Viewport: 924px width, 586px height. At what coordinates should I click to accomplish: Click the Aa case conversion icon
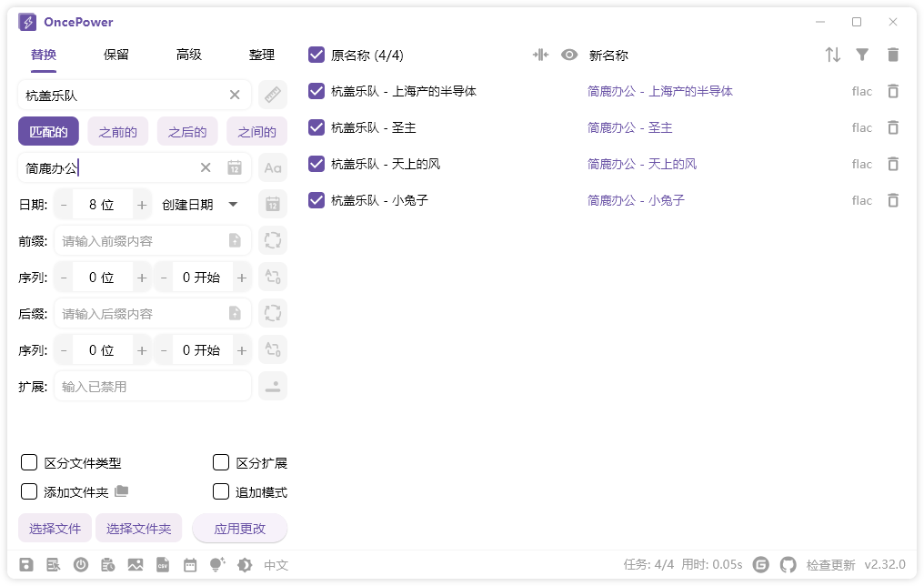(272, 167)
